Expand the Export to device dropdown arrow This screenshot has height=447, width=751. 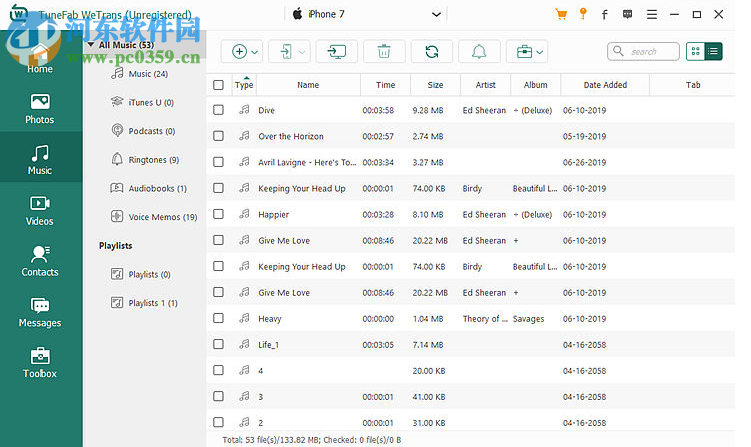coord(302,52)
